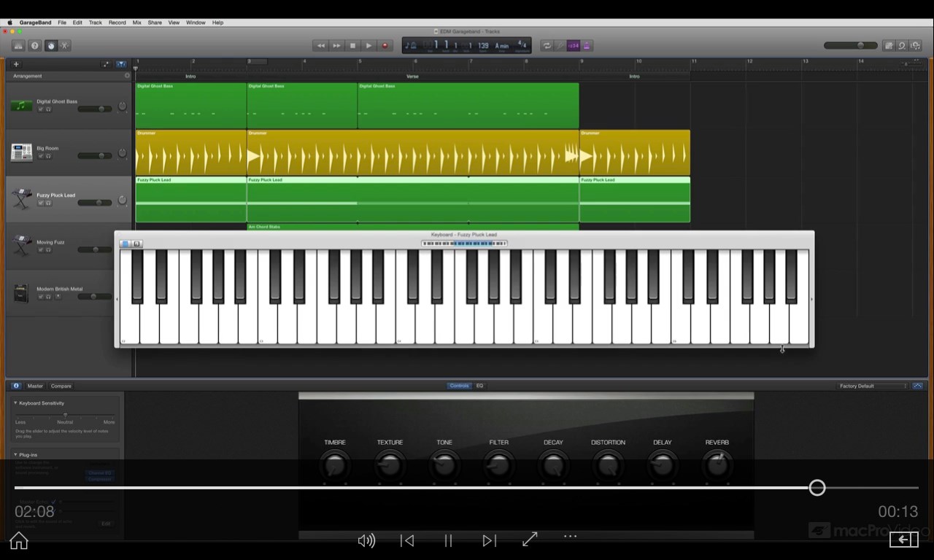Adjust the master volume slider in toolbar
Image resolution: width=934 pixels, height=560 pixels.
pyautogui.click(x=851, y=46)
